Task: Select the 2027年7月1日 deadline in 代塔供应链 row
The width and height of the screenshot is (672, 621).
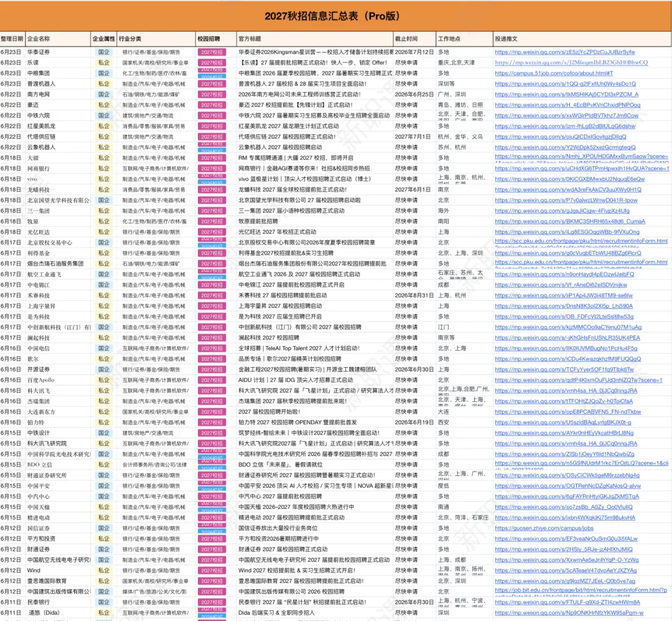Action: 413,137
